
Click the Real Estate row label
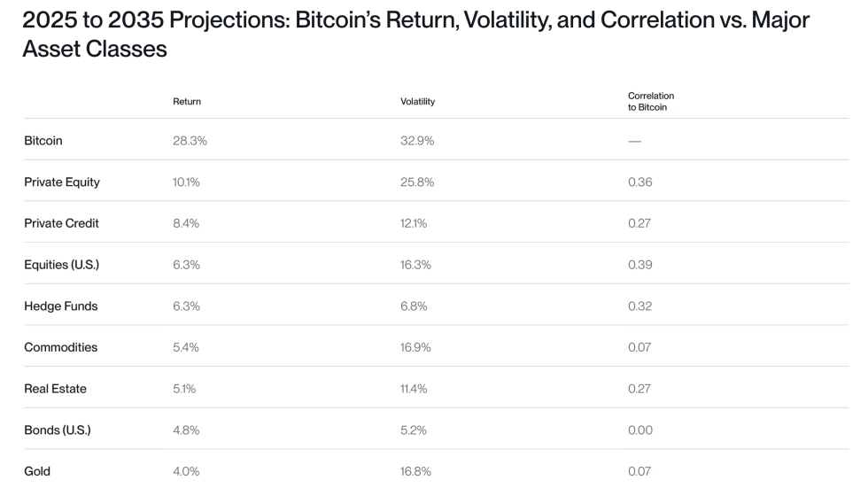point(55,389)
